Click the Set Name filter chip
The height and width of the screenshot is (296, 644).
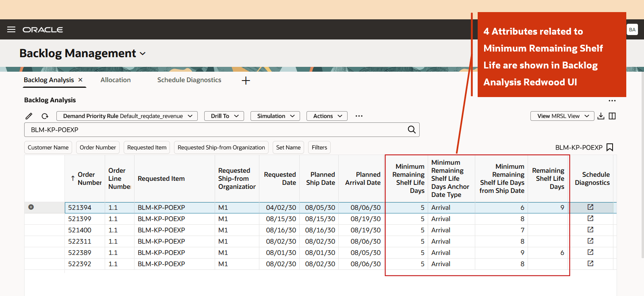click(288, 147)
